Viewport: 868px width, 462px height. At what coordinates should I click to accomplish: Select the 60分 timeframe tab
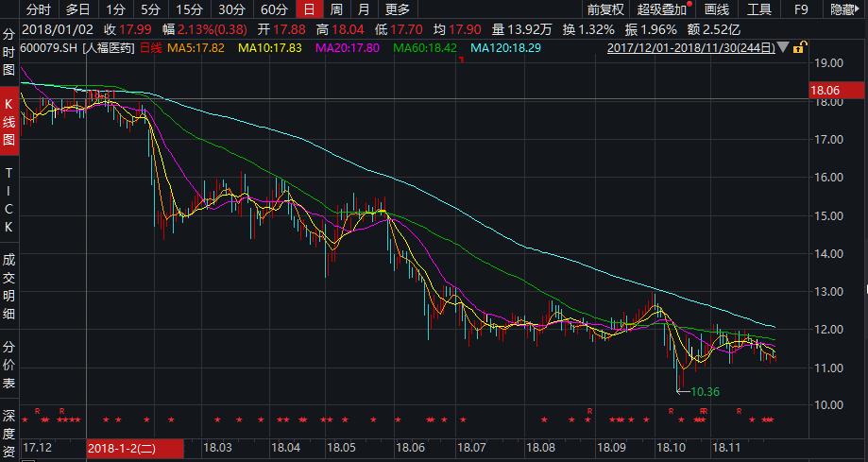274,9
